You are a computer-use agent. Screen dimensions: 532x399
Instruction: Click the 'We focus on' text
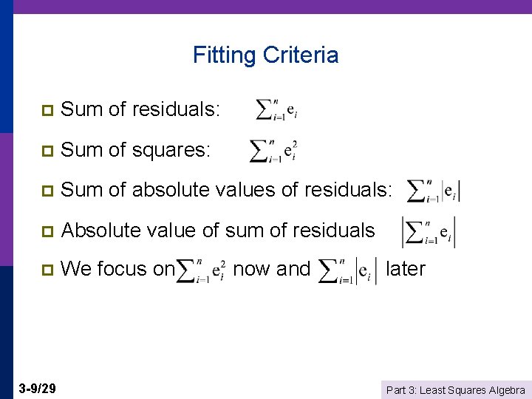click(117, 269)
